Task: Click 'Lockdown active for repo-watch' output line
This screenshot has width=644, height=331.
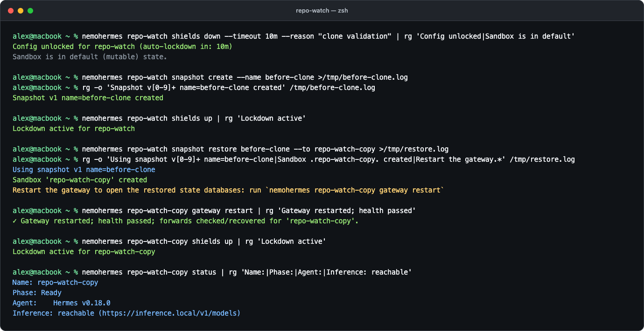Action: 74,129
